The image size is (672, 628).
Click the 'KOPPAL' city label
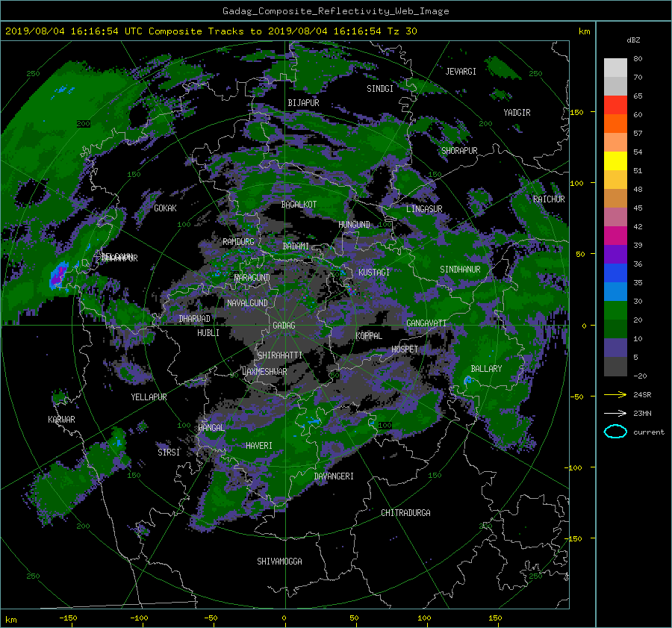[x=369, y=336]
